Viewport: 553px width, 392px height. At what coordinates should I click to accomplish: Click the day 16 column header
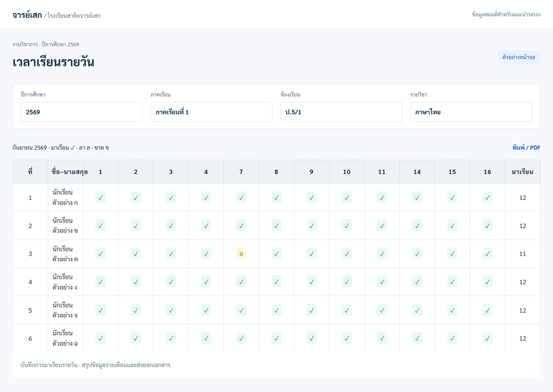tap(487, 172)
